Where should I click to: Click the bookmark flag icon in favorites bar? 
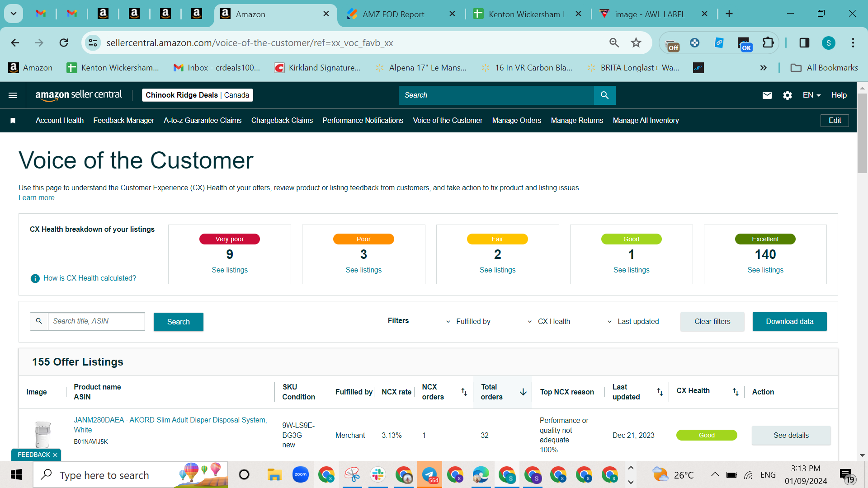click(x=13, y=121)
